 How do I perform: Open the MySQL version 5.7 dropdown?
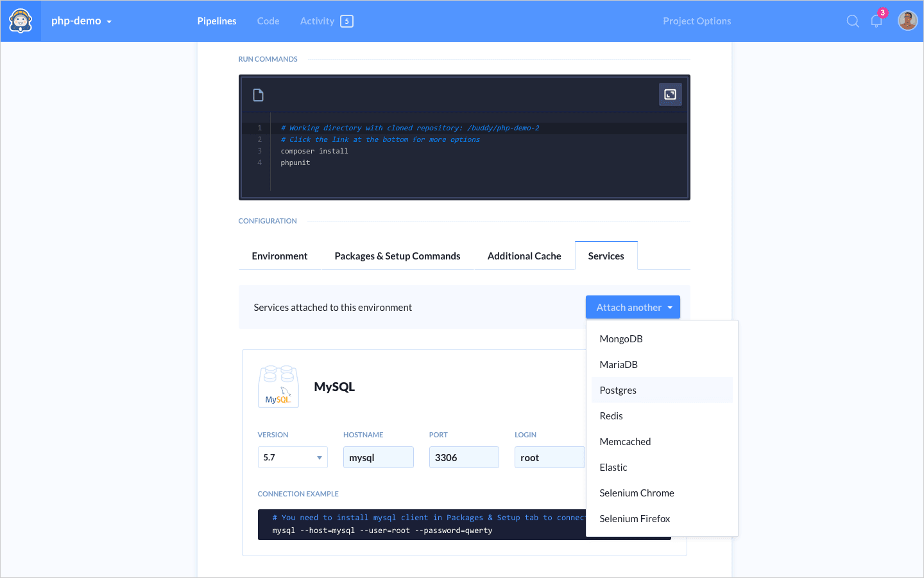pos(293,457)
